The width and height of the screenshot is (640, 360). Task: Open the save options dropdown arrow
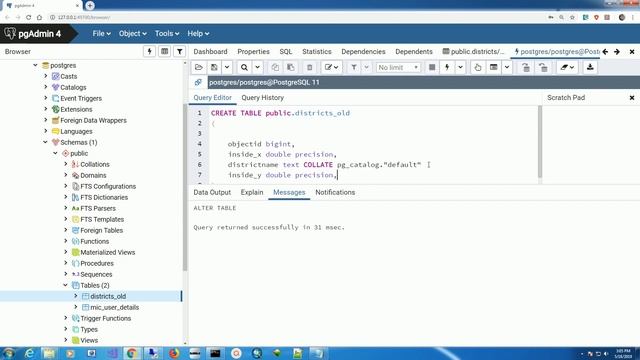(227, 67)
